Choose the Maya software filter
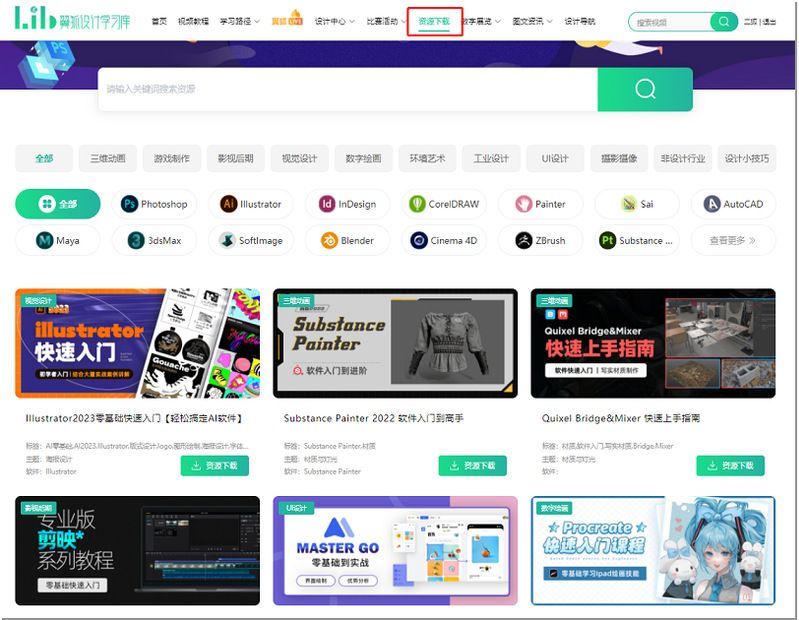Image resolution: width=799 pixels, height=620 pixels. coord(58,240)
